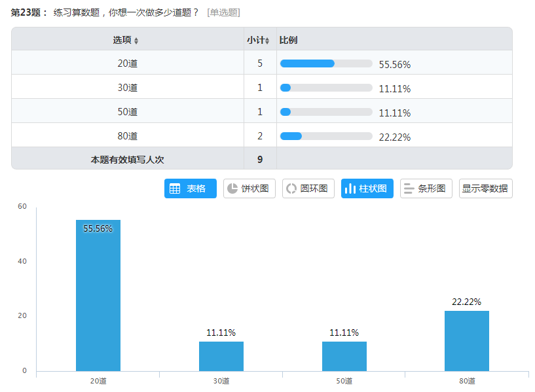The width and height of the screenshot is (535, 392).
Task: Show the 饼状图 pie chart
Action: click(249, 188)
